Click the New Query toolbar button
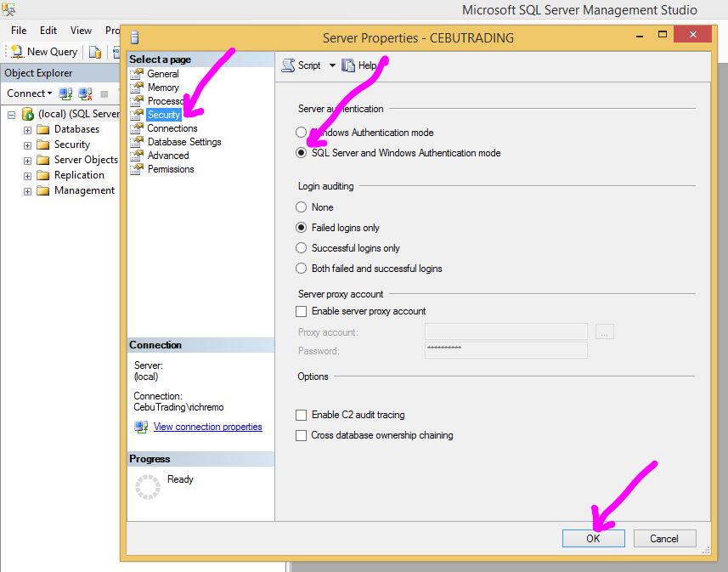Viewport: 728px width, 572px height. pos(42,52)
